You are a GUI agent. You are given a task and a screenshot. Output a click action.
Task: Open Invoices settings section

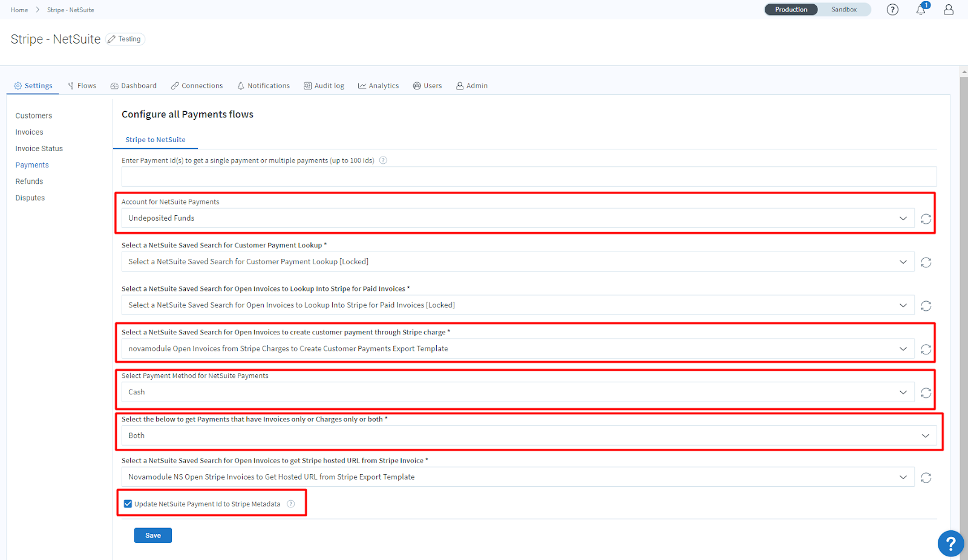[29, 132]
